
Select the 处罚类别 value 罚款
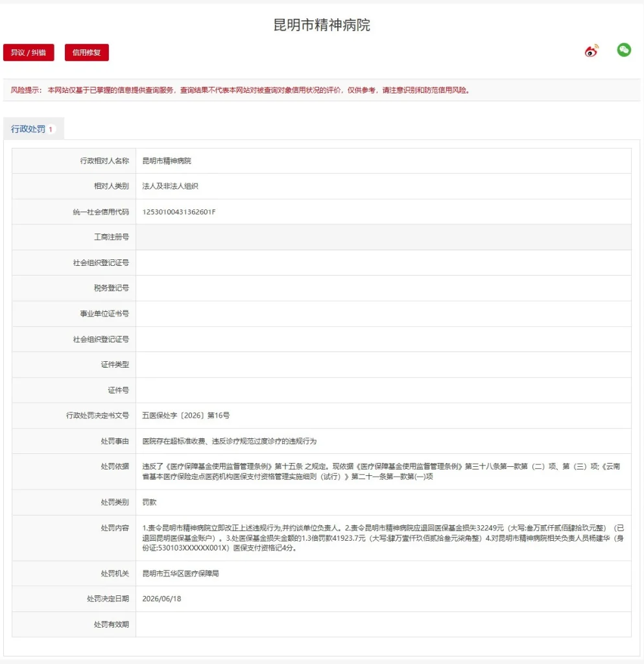pyautogui.click(x=149, y=503)
